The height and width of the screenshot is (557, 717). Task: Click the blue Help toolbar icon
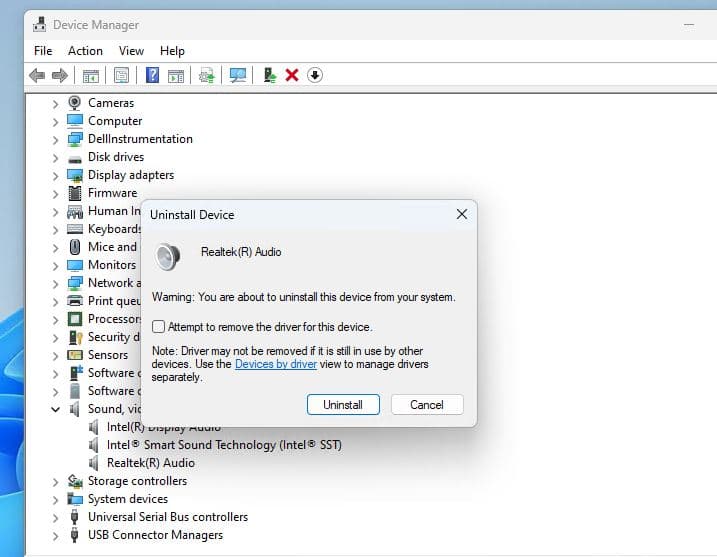153,75
